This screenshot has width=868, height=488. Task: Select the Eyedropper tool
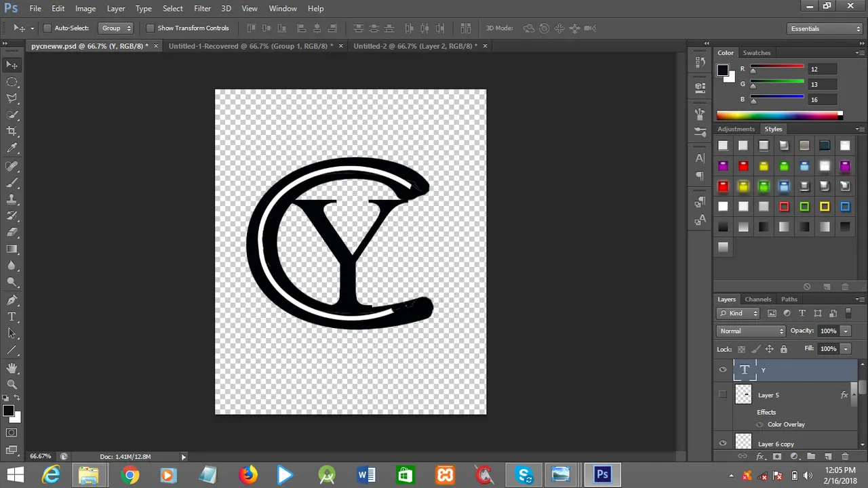[12, 148]
